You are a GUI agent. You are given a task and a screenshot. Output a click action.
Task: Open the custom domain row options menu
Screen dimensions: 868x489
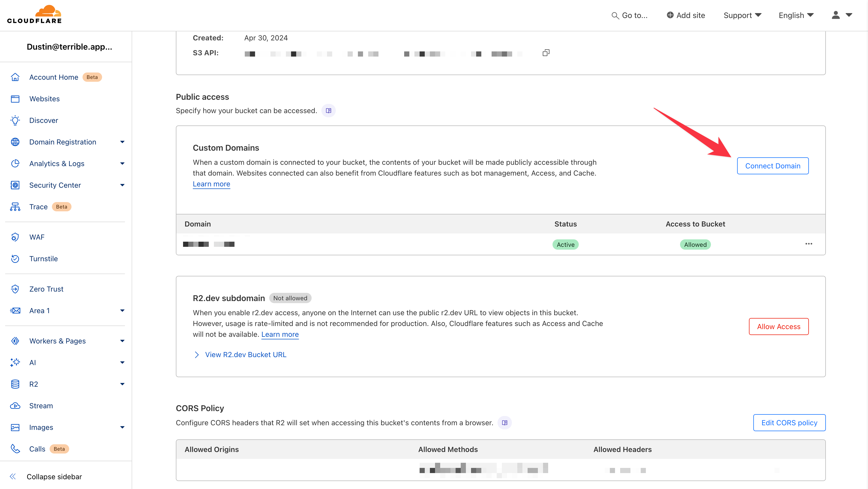(809, 244)
